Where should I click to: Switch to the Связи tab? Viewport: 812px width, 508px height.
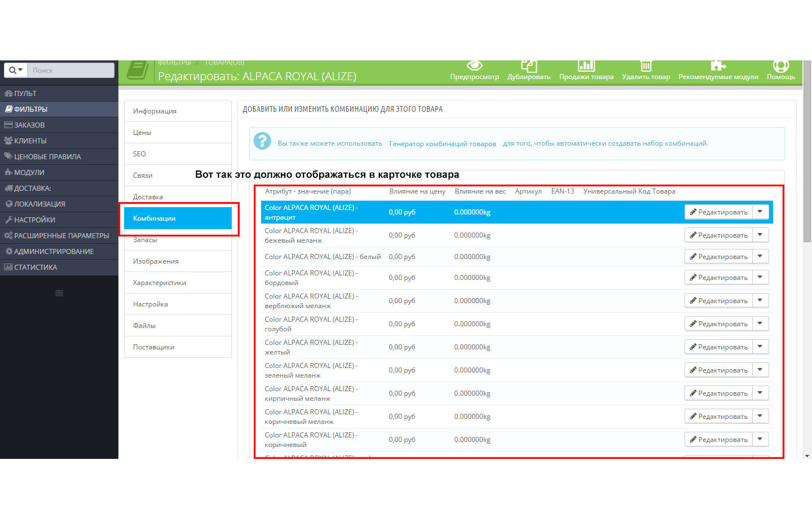tap(178, 176)
